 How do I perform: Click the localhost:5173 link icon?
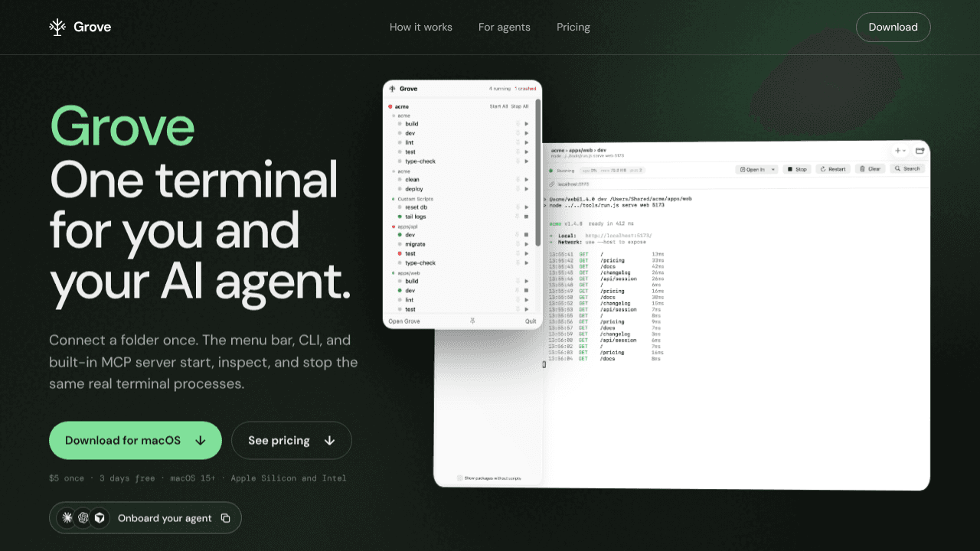(x=551, y=184)
